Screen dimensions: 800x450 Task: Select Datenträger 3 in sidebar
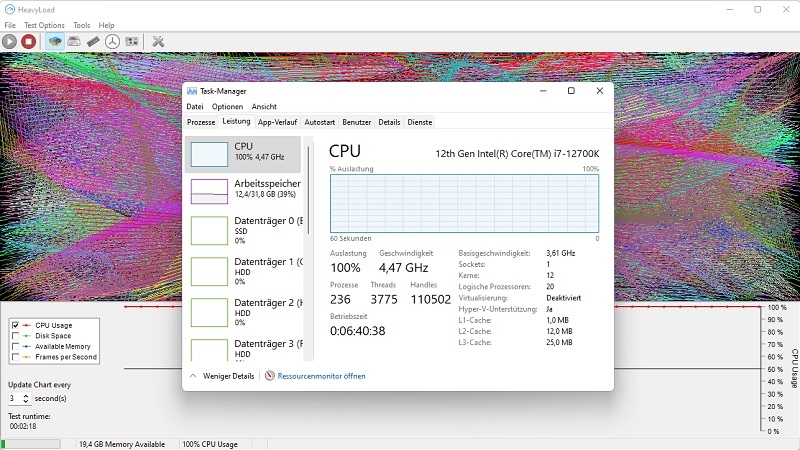coord(243,348)
